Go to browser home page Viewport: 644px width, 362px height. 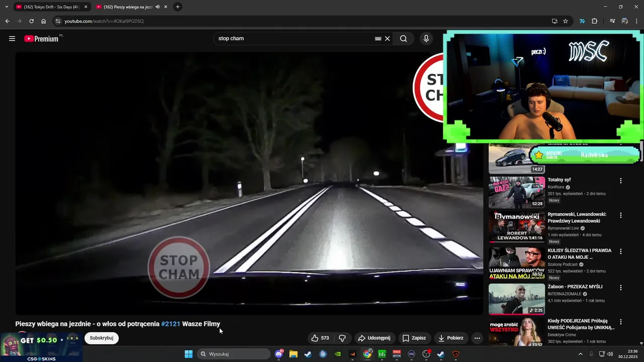point(44,21)
